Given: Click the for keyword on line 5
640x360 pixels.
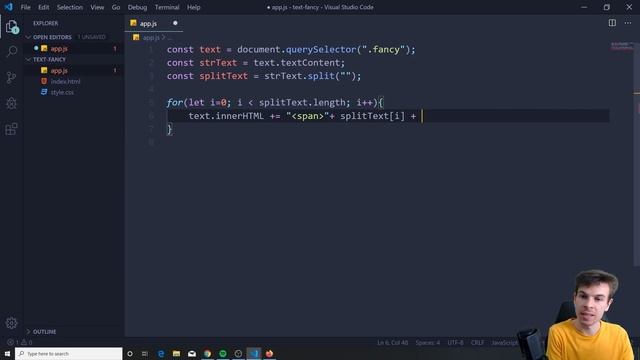Looking at the screenshot, I should click(x=175, y=102).
